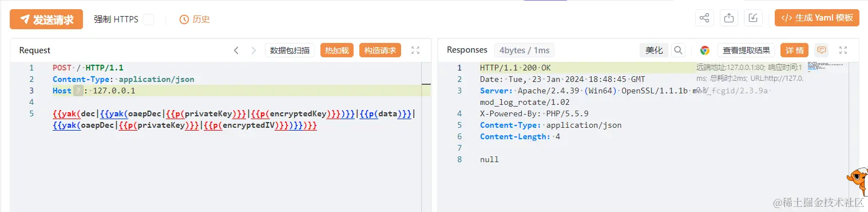Click the share icon in top toolbar
This screenshot has width=868, height=212.
(704, 18)
